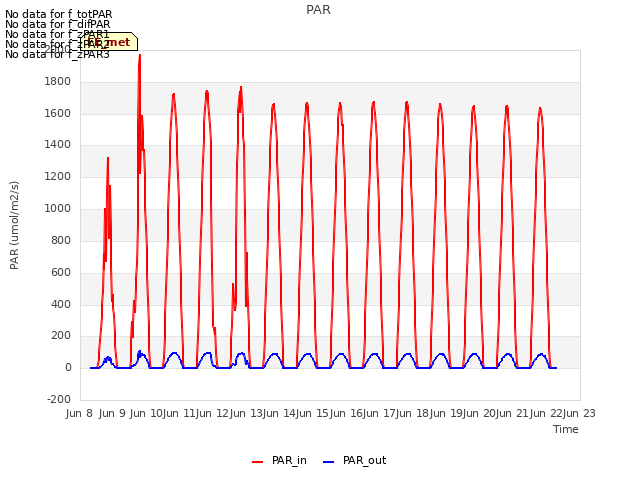640x480 pixels.
Task: Click the 200 y-axis tick label
Action: 61,336
